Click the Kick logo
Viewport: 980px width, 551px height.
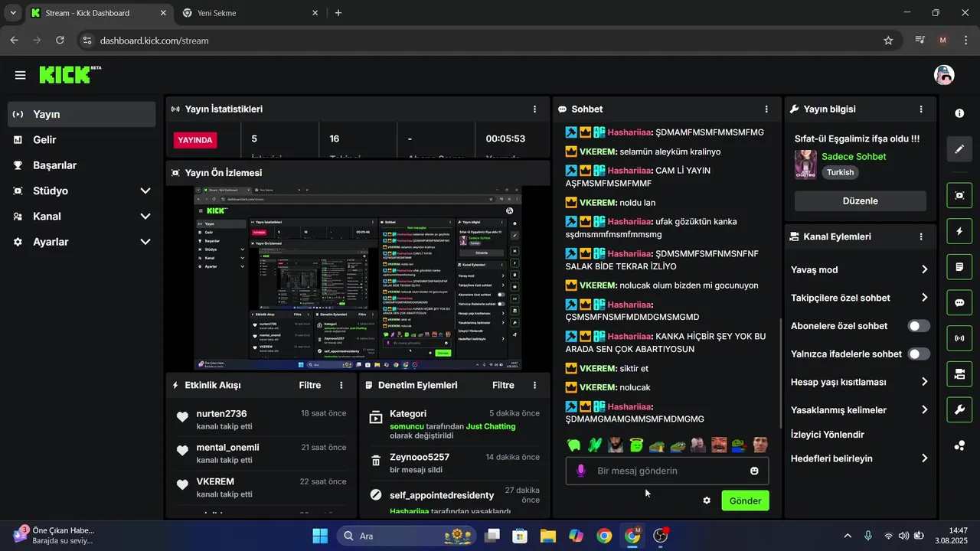tap(69, 74)
